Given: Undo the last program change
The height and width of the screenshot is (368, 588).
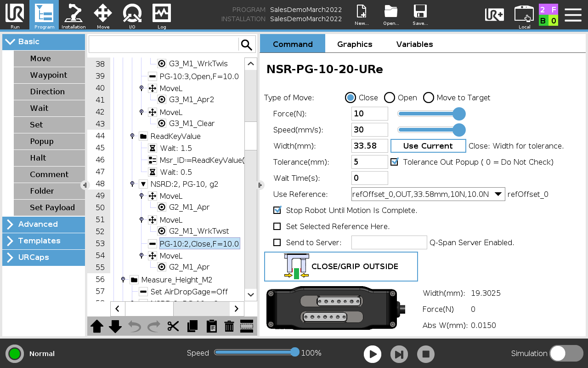Looking at the screenshot, I should 135,326.
